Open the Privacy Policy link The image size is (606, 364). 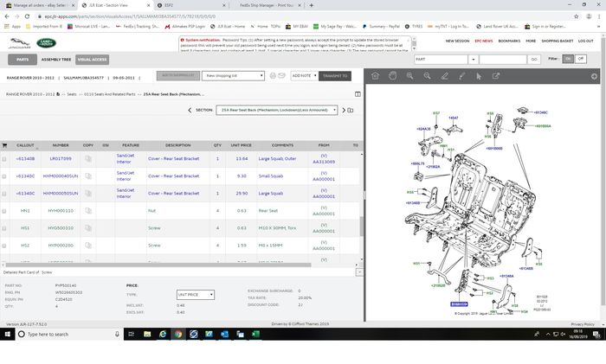(x=583, y=324)
